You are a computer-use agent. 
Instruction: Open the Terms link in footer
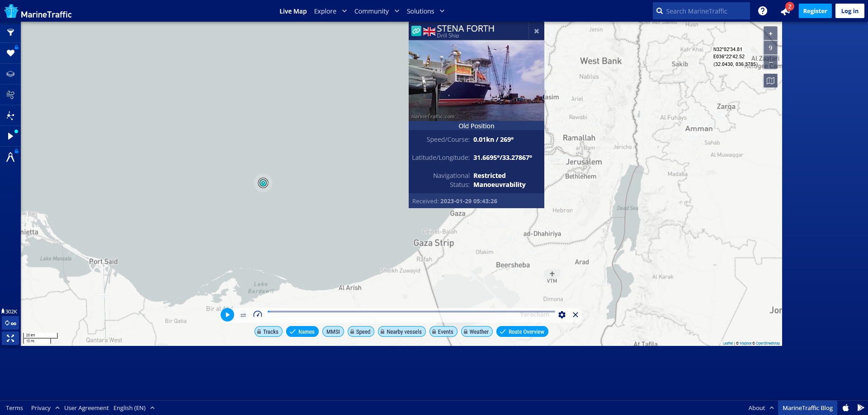pos(14,408)
